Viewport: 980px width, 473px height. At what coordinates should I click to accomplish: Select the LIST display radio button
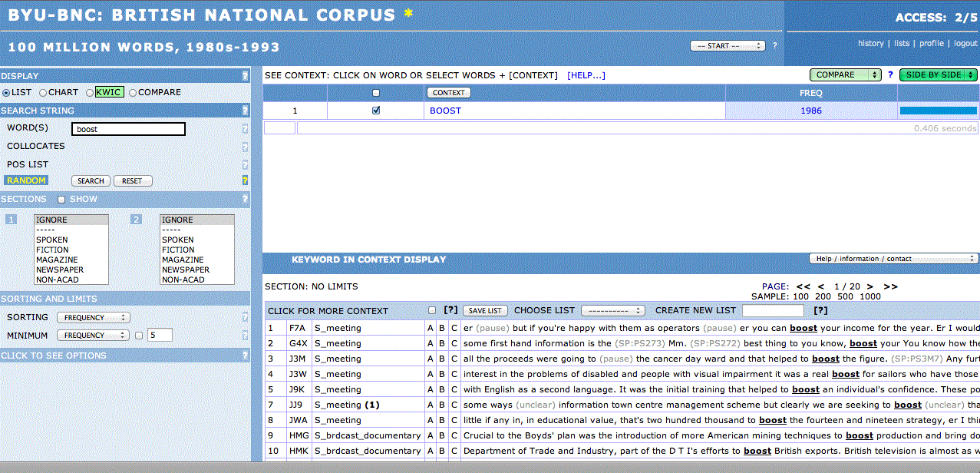tap(6, 93)
